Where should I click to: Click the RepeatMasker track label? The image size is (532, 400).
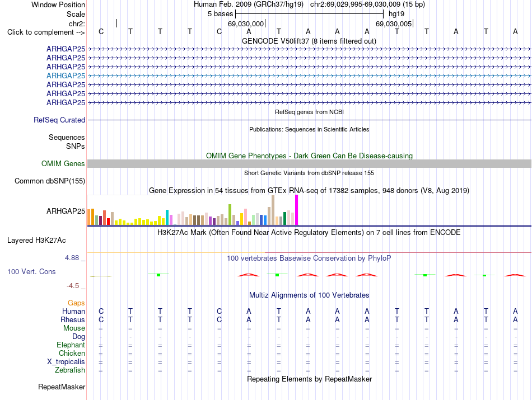pos(62,387)
